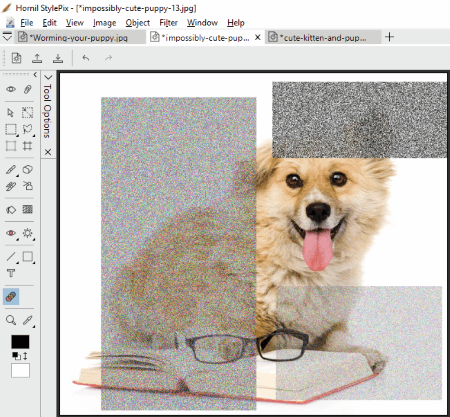Select the Red Eye removal tool
The width and height of the screenshot is (450, 417).
[x=11, y=233]
